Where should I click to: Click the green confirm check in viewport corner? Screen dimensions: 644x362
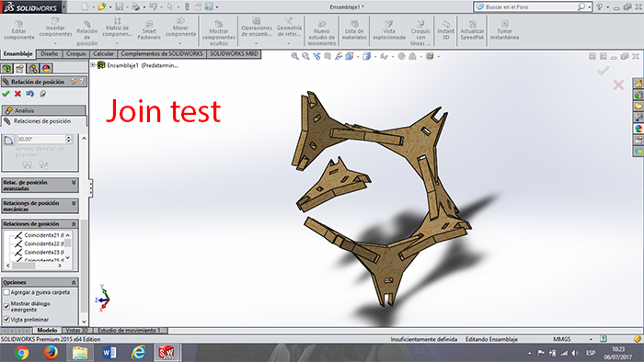pyautogui.click(x=603, y=71)
